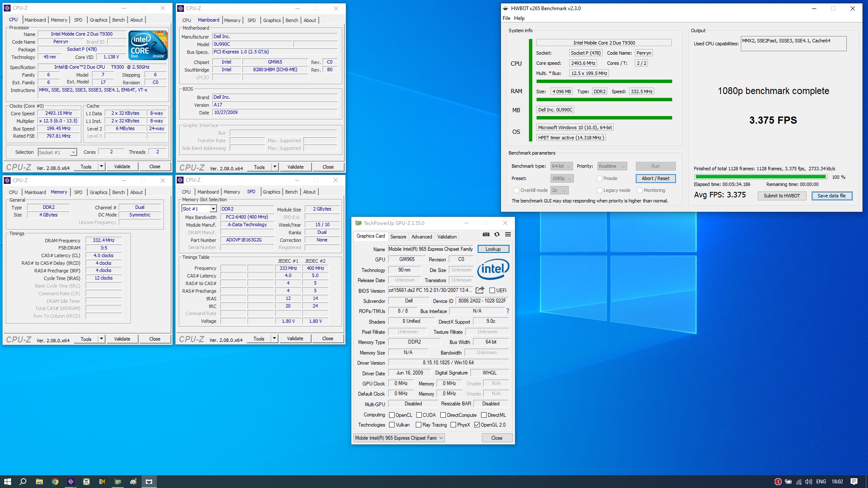The height and width of the screenshot is (488, 868).
Task: Open Windows taskbar search
Action: tap(23, 482)
